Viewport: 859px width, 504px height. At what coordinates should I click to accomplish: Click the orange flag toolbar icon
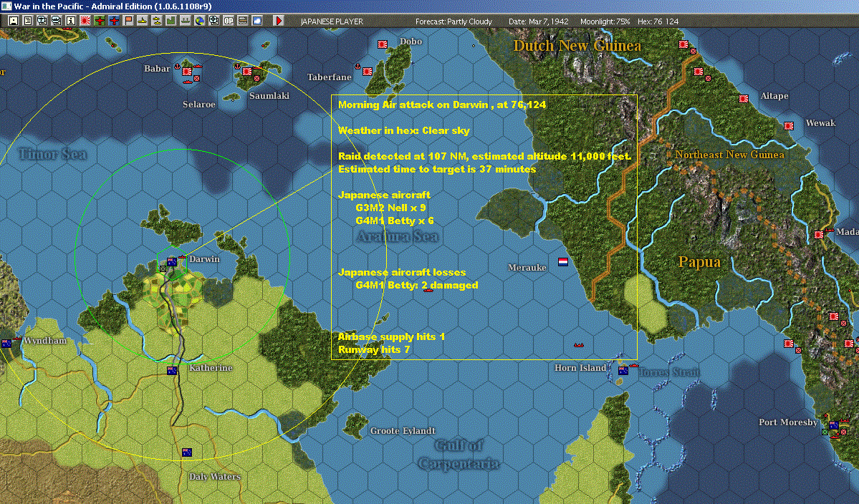(x=128, y=21)
